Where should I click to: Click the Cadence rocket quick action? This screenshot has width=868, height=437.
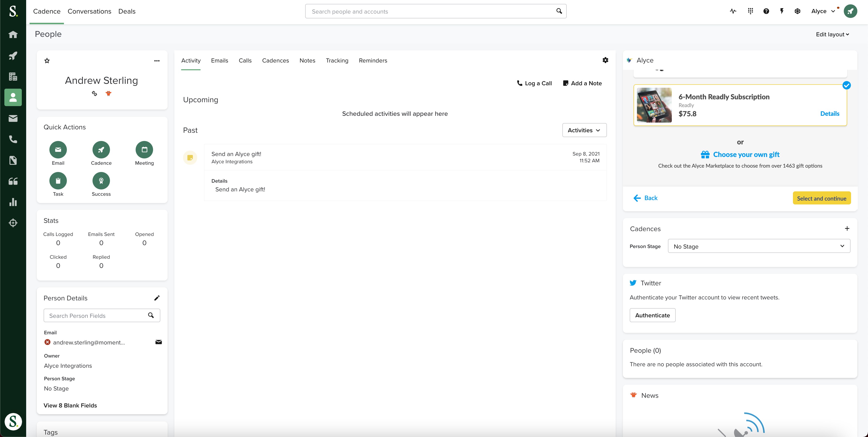tap(101, 150)
